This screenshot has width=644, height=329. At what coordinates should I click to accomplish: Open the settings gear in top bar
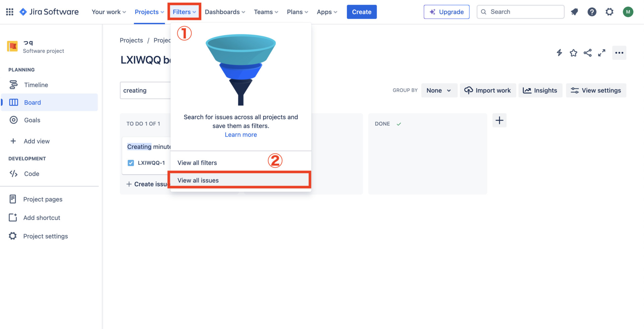point(609,12)
